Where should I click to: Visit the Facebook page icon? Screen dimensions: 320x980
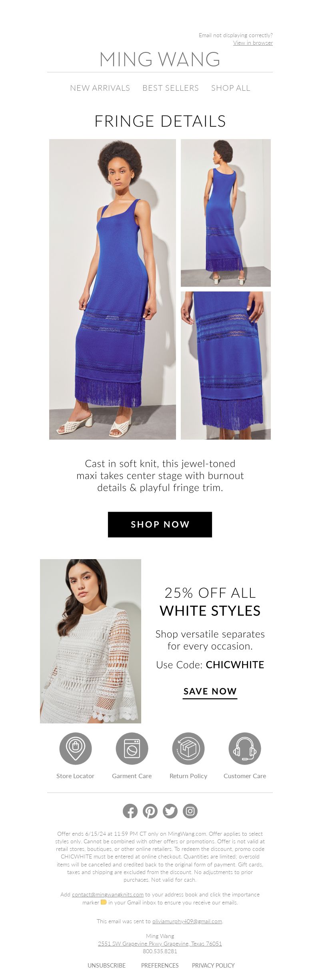(130, 811)
